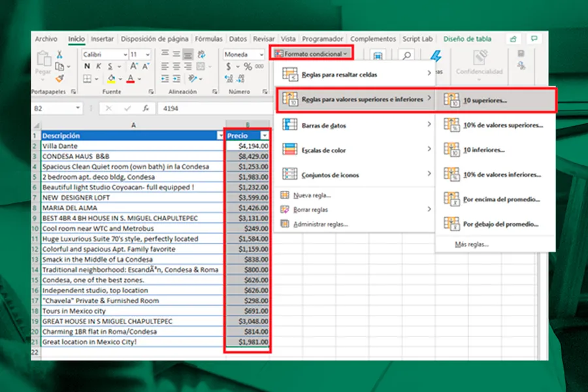Switch to the Insertar tab
Viewport: 588px width, 392px height.
tap(102, 39)
